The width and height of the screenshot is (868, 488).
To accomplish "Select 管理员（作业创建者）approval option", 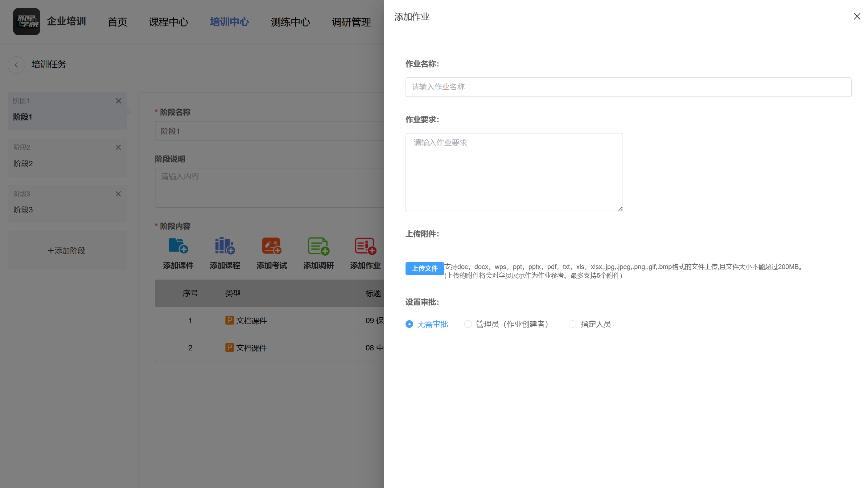I will [468, 324].
